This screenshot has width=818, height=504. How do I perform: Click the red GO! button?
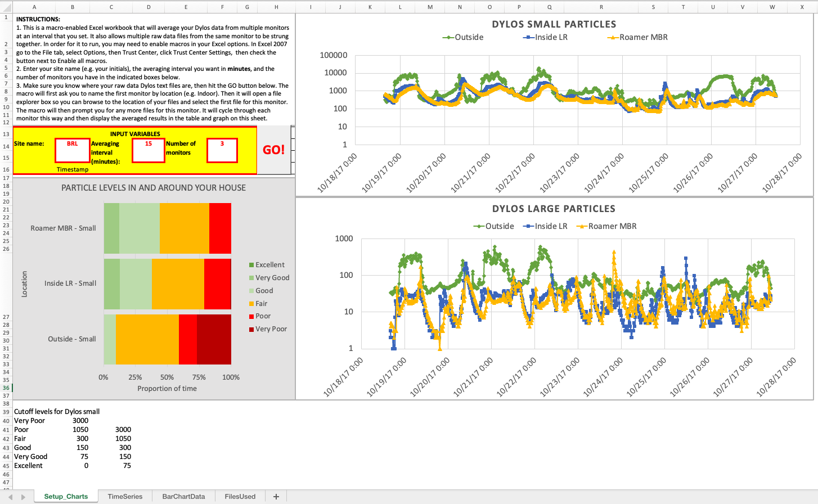(274, 150)
